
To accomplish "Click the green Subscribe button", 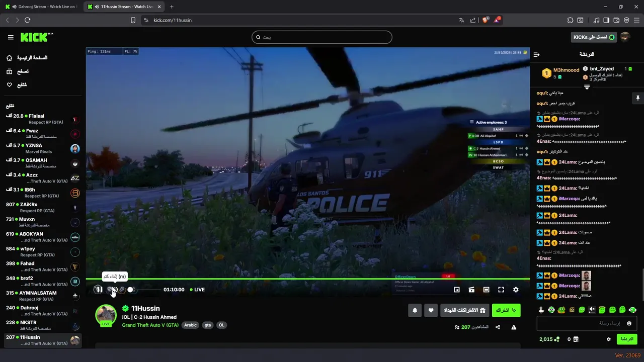I will point(506,310).
